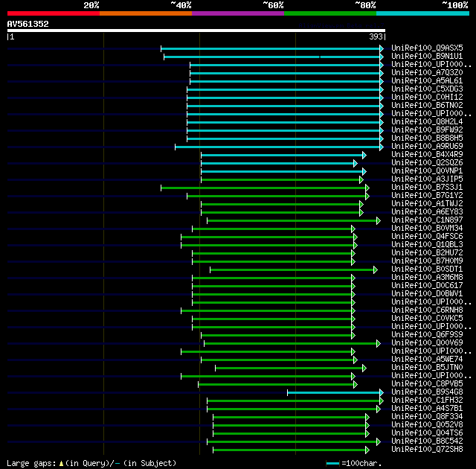
Task: Select the UniRef100_Q04TS6 label
Action: [427, 433]
